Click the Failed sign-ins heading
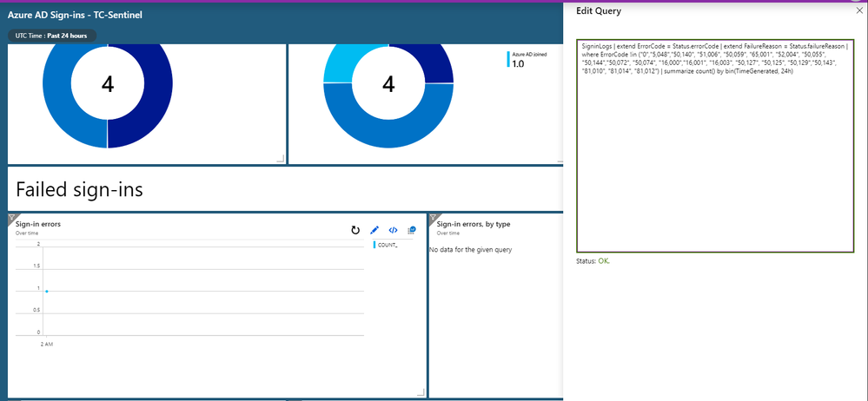 [x=79, y=189]
